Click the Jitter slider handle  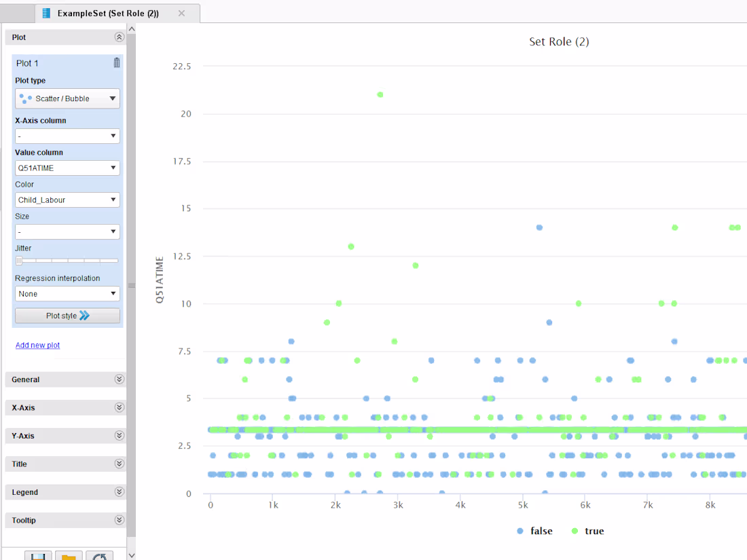[19, 261]
